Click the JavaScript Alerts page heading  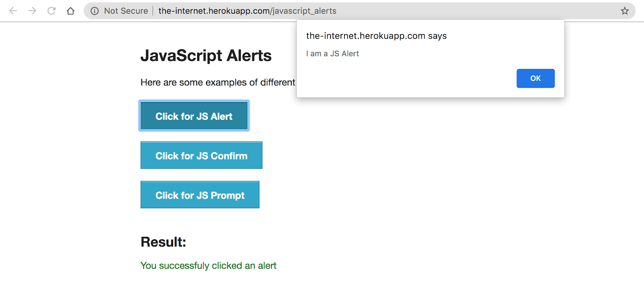206,56
